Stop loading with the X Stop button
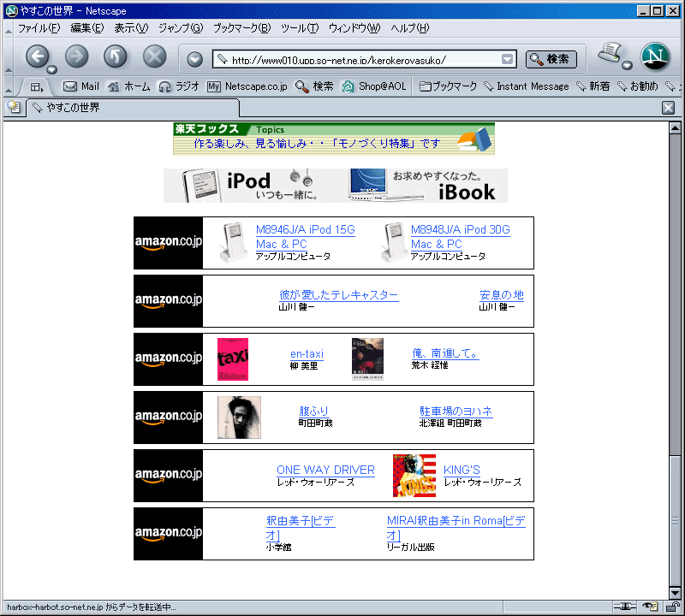This screenshot has height=616, width=685. click(155, 56)
